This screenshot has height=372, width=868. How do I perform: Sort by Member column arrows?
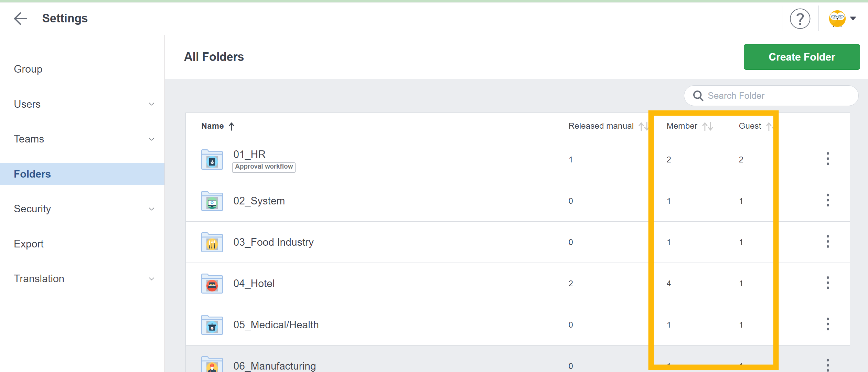(708, 126)
